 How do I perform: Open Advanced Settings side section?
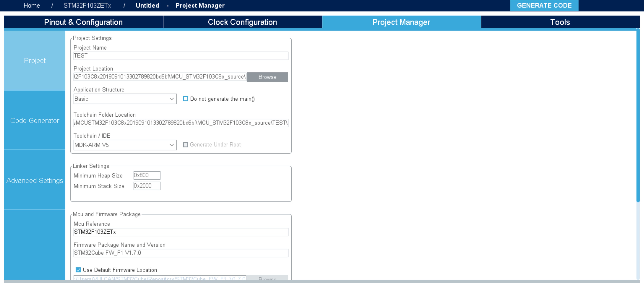tap(35, 181)
